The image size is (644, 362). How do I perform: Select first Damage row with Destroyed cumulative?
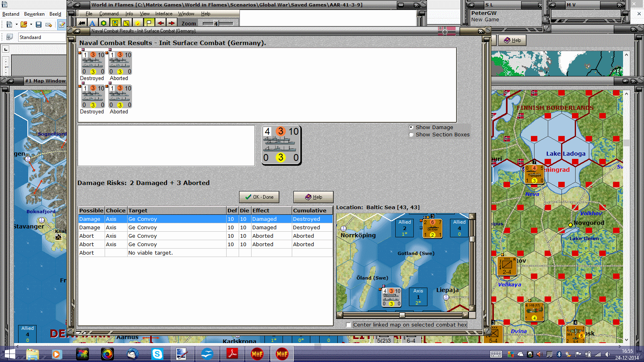(205, 219)
